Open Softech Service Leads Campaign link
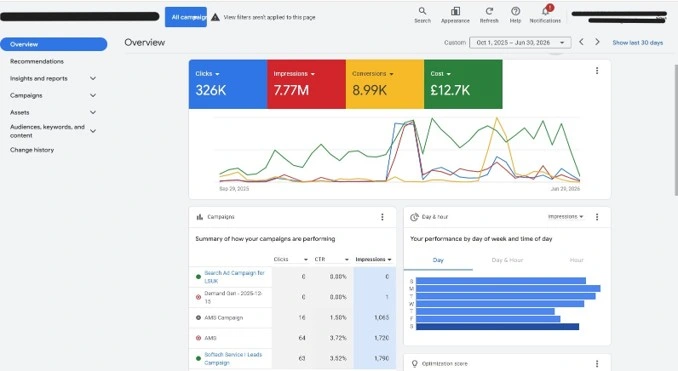 [x=233, y=358]
